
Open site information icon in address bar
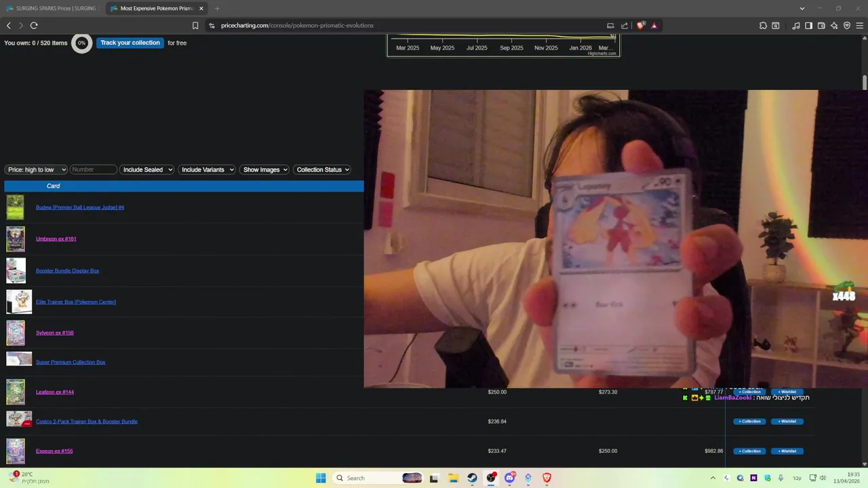point(212,26)
